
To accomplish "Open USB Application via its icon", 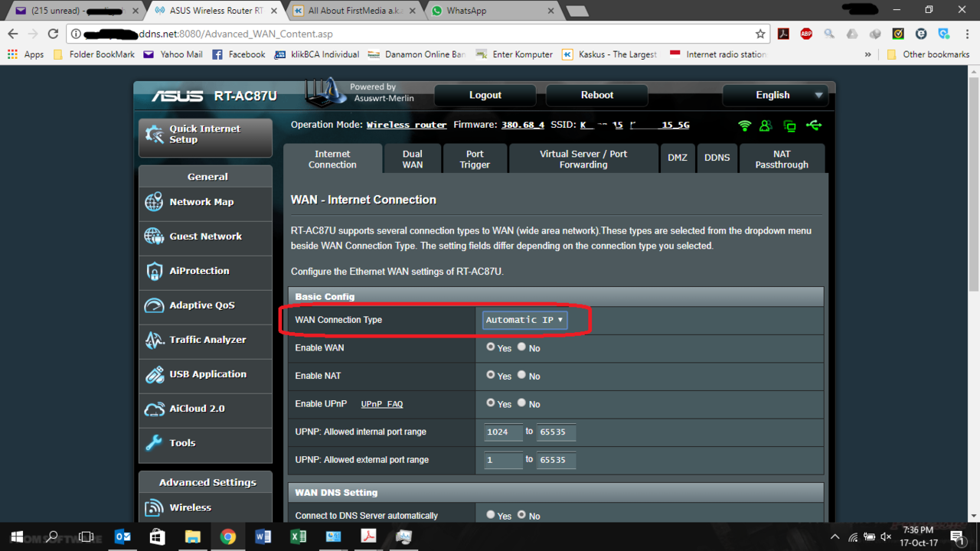I will click(154, 374).
